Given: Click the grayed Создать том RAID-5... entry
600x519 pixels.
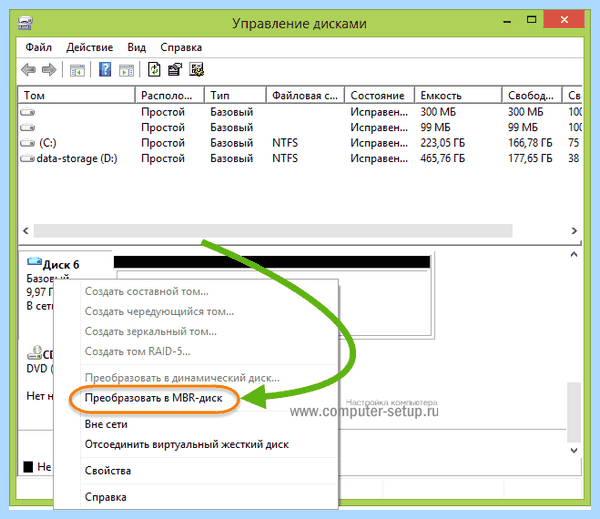Looking at the screenshot, I should click(137, 351).
